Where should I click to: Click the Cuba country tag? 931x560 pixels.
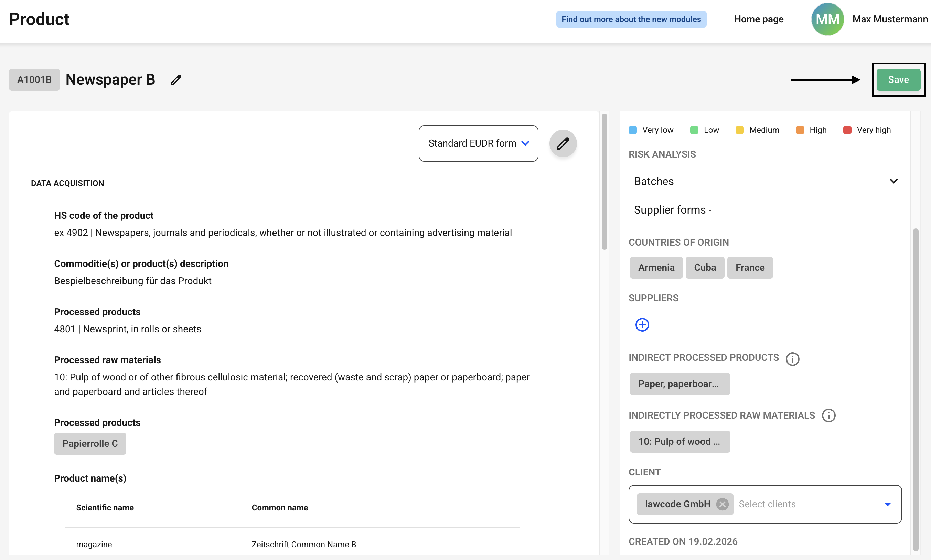click(705, 267)
